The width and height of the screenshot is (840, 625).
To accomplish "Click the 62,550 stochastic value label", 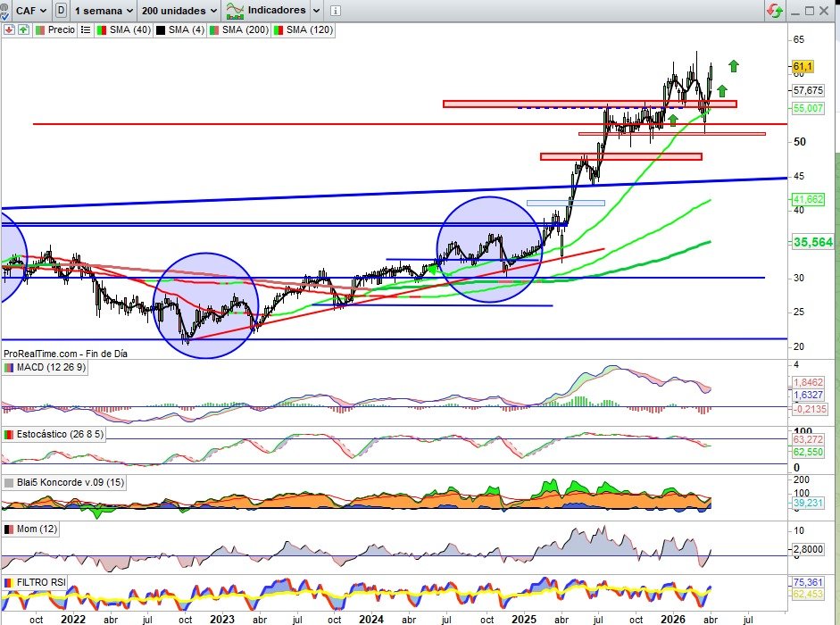I will tap(808, 452).
